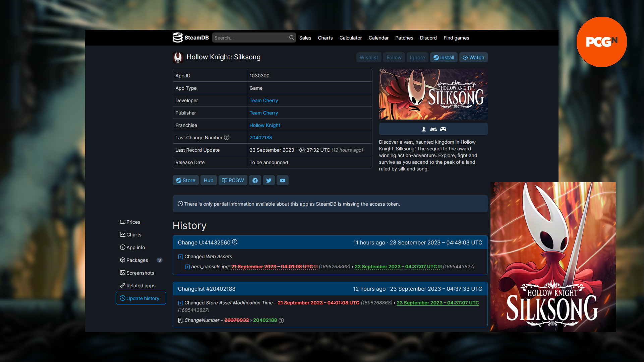Viewport: 644px width, 362px height.
Task: Click the help icon beside Last Change Number
Action: [227, 137]
